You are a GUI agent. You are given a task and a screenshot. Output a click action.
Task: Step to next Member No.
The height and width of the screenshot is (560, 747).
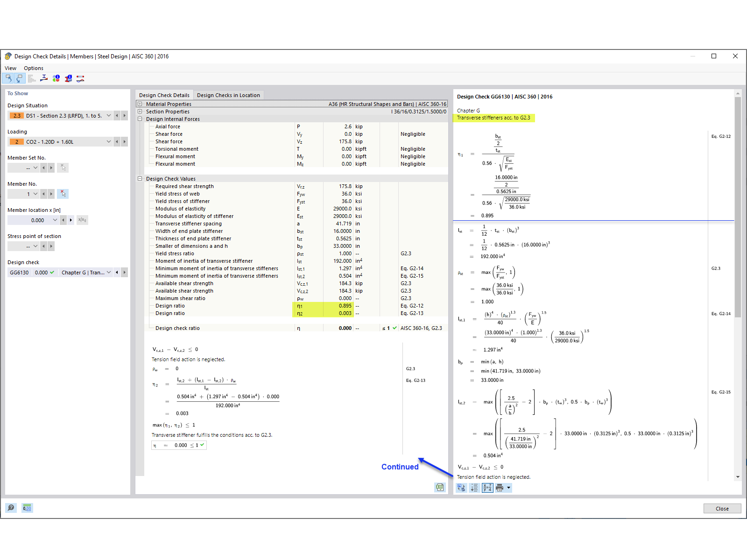(x=51, y=194)
